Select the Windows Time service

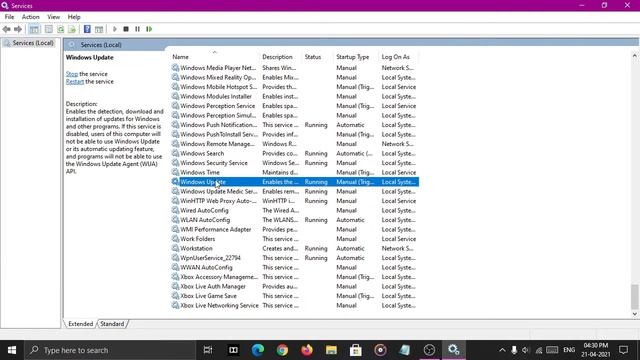295,172
